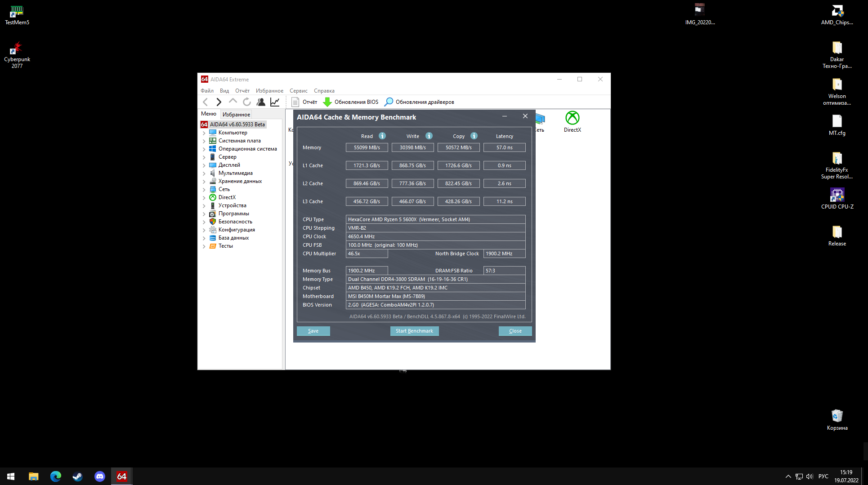The height and width of the screenshot is (485, 868).
Task: Click the Close button in benchmark dialog
Action: point(515,331)
